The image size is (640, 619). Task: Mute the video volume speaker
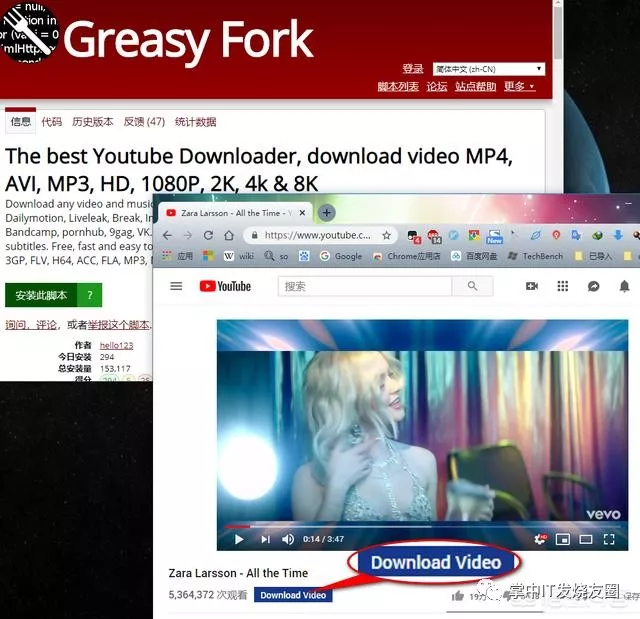pyautogui.click(x=288, y=539)
